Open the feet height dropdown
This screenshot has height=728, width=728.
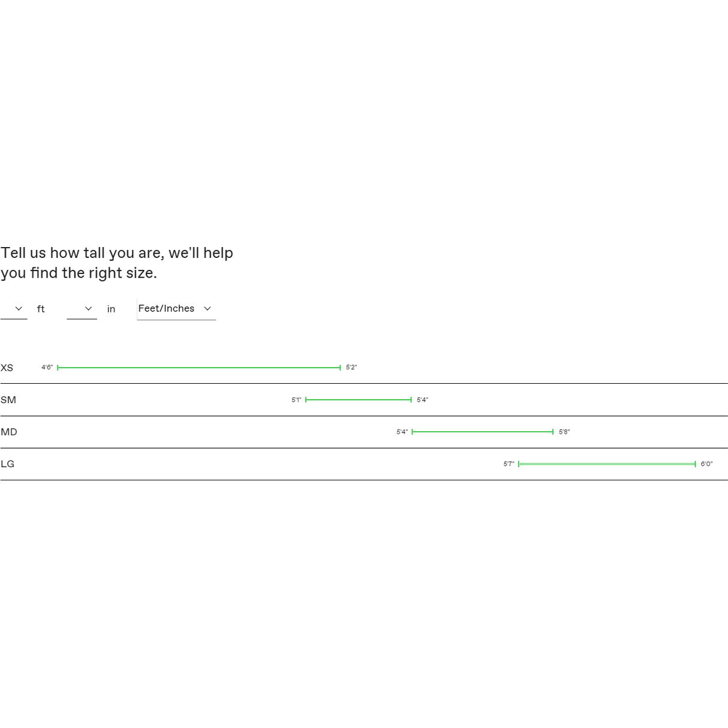coord(14,309)
